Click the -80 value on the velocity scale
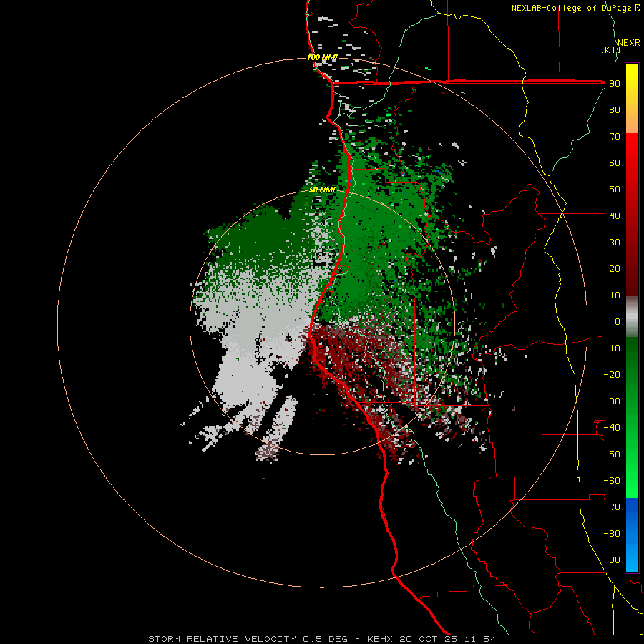644x644 pixels. point(612,534)
